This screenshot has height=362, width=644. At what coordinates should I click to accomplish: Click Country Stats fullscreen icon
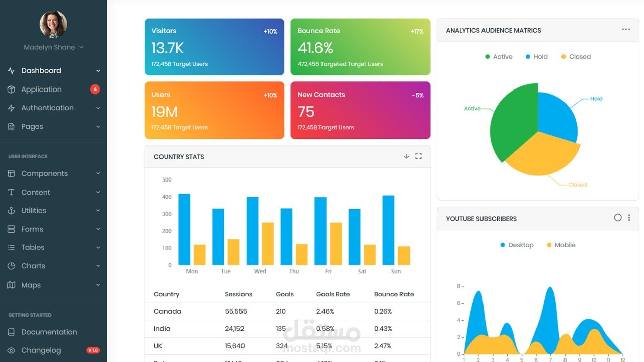pyautogui.click(x=418, y=156)
